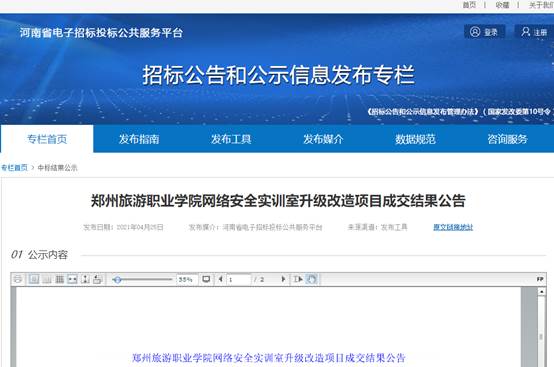Image resolution: width=554 pixels, height=367 pixels.
Task: Click the full screen display icon
Action: point(206,279)
